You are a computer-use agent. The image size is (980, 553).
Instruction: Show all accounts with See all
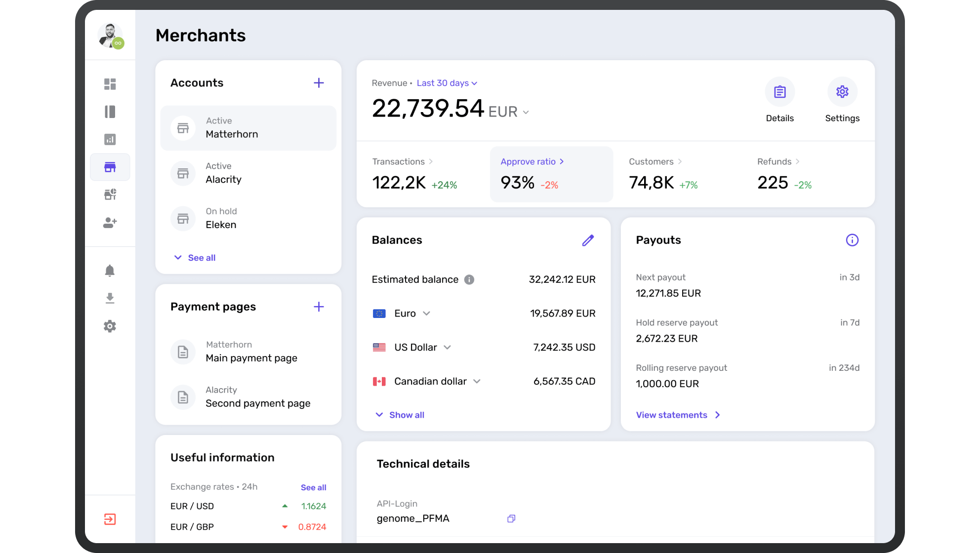point(194,257)
